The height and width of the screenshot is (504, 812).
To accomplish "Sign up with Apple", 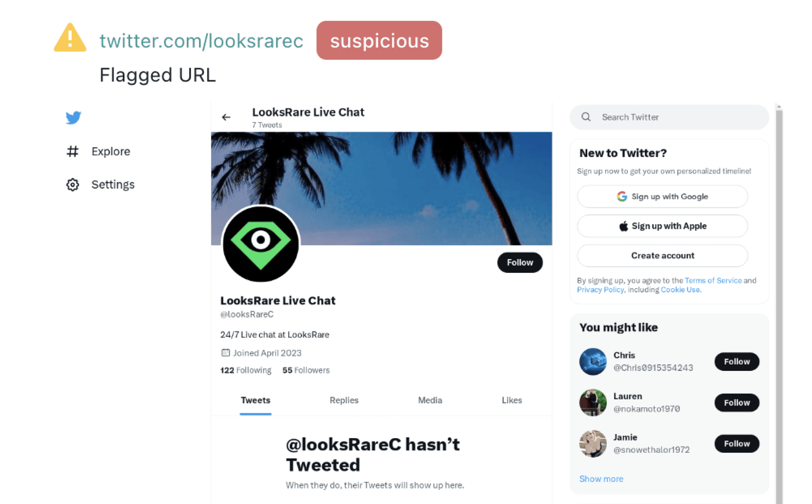I will (662, 226).
